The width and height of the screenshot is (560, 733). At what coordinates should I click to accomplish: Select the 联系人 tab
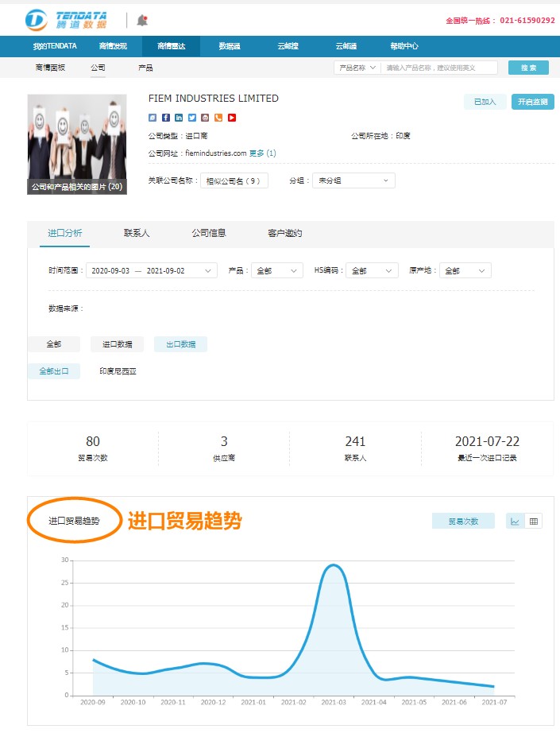click(137, 233)
